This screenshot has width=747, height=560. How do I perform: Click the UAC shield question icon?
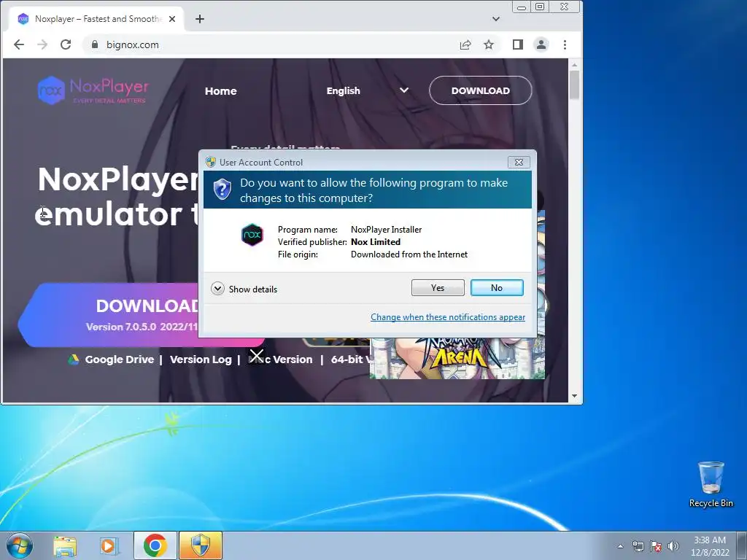222,190
